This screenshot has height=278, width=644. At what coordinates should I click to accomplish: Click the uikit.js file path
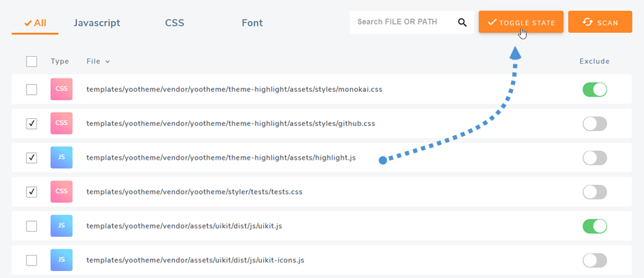click(184, 226)
